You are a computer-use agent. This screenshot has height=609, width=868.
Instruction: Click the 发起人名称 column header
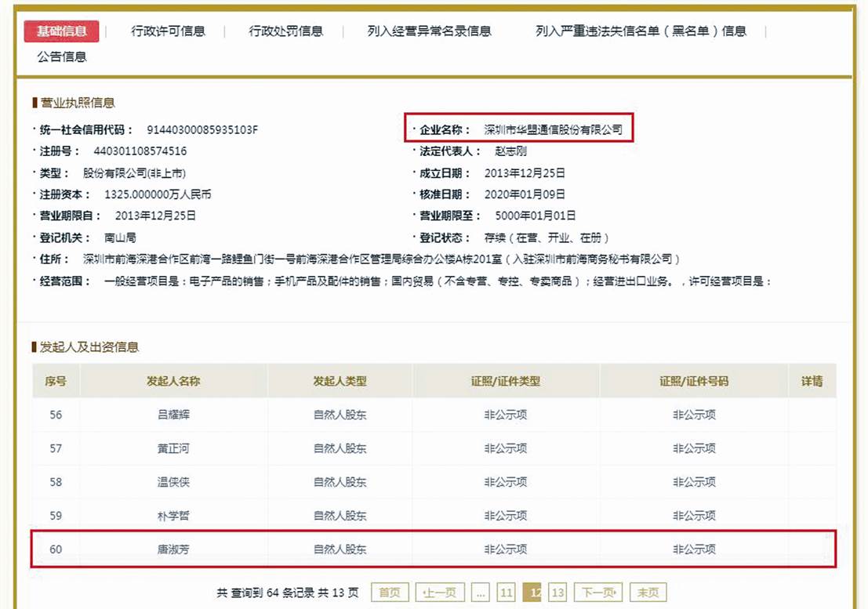pos(173,381)
